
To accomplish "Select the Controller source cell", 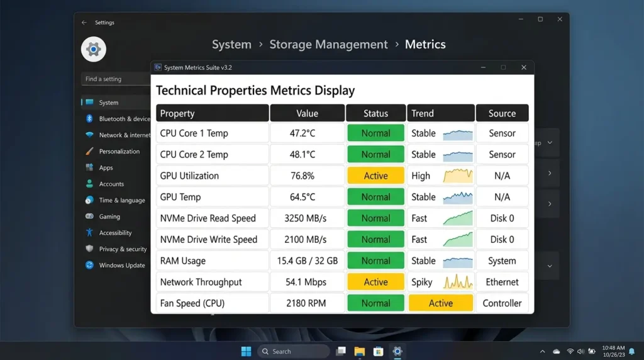I will pyautogui.click(x=502, y=303).
